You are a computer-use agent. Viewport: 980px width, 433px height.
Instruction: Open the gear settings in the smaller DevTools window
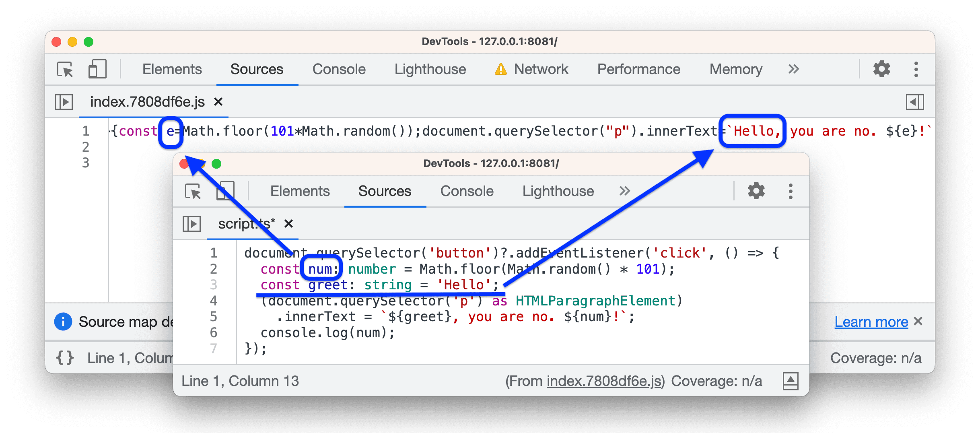(x=756, y=191)
